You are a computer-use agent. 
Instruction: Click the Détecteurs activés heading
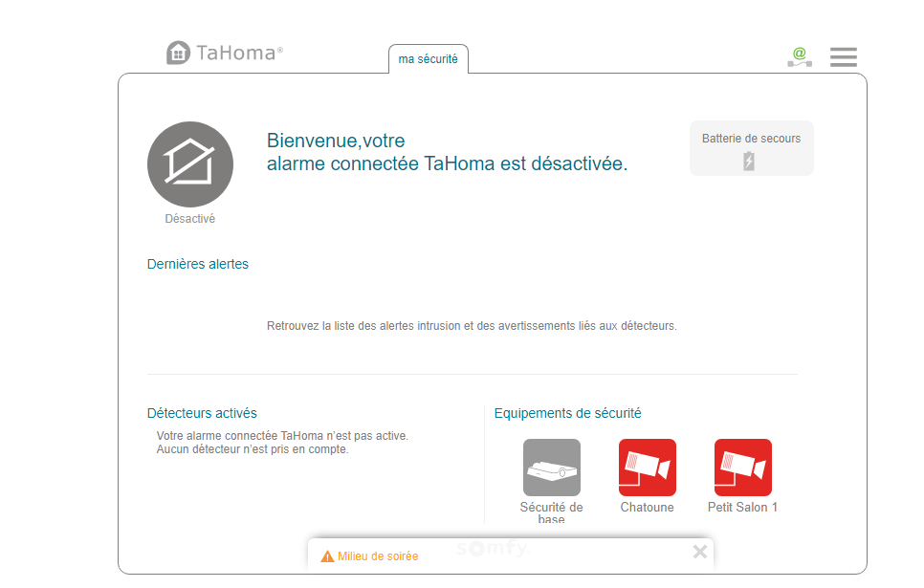tap(202, 413)
